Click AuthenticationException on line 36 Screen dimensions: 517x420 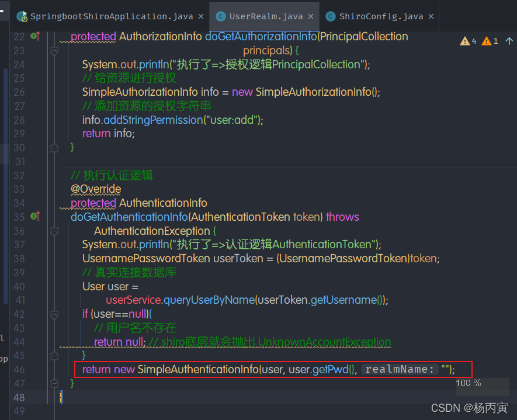coord(152,231)
